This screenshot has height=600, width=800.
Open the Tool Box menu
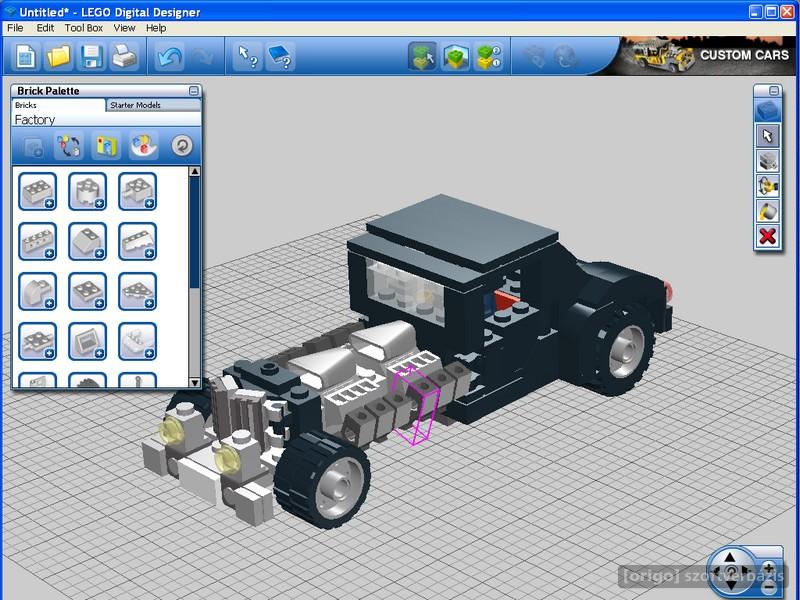click(x=84, y=28)
